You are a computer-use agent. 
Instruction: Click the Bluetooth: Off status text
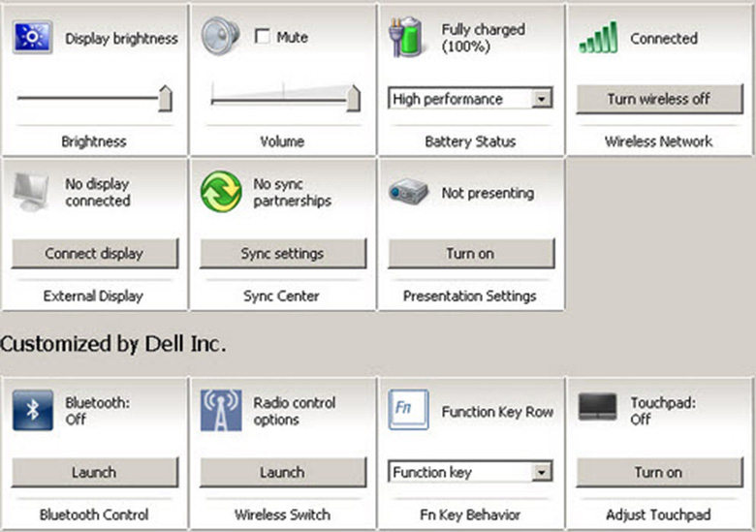pos(97,411)
